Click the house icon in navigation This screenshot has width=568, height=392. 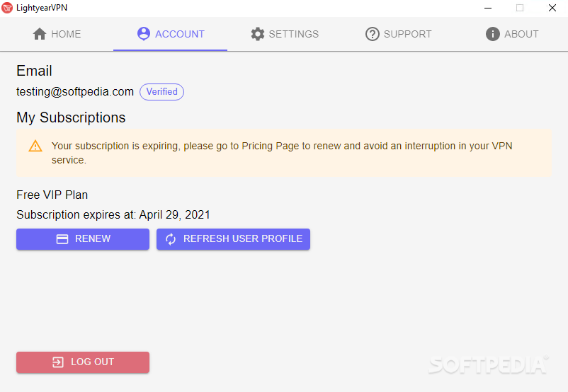point(40,34)
